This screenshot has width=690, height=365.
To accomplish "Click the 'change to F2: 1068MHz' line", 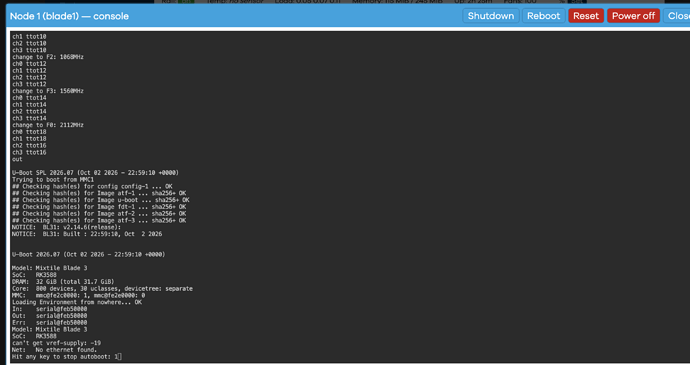I will pyautogui.click(x=48, y=57).
